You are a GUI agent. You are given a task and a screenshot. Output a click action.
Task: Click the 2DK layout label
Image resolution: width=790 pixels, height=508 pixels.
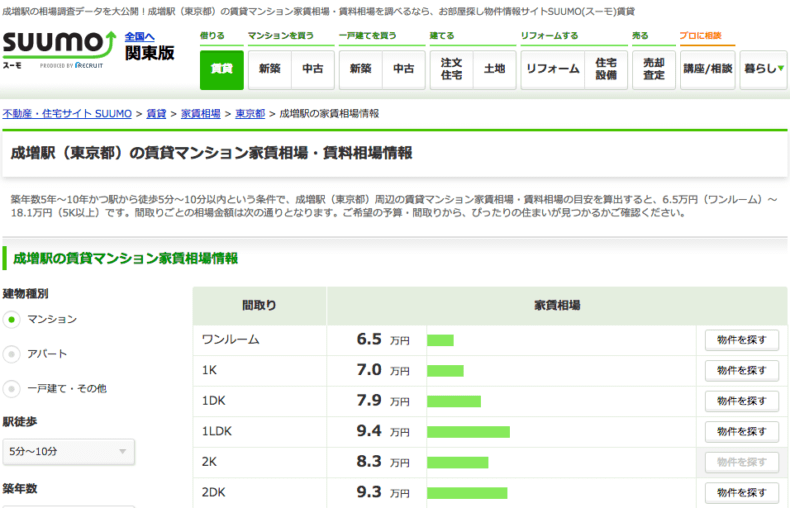214,493
